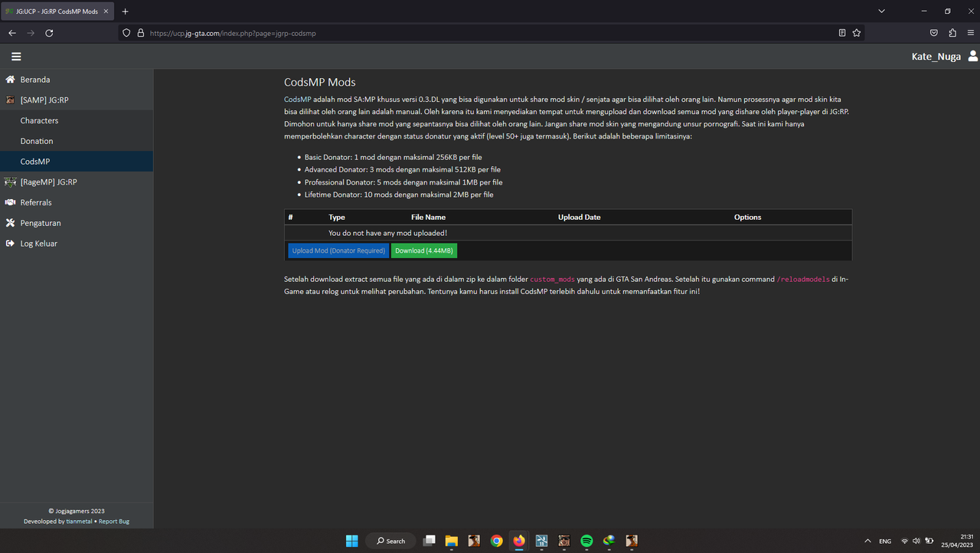Open the list all tabs dropdown

(x=881, y=11)
